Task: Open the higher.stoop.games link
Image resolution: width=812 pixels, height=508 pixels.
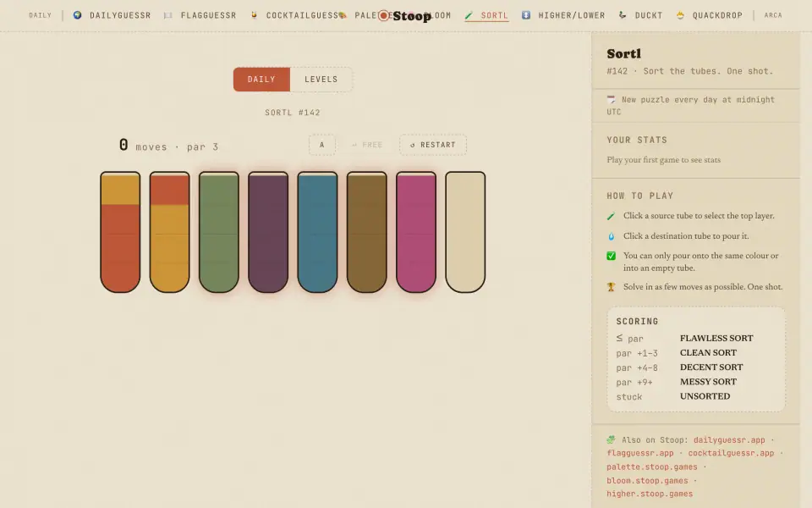Action: point(650,494)
